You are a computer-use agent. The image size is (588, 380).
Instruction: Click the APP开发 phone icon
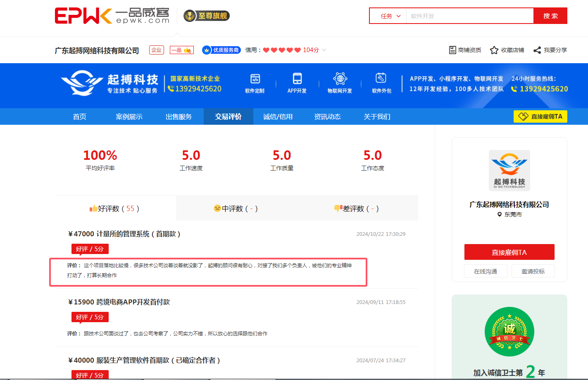[x=297, y=78]
